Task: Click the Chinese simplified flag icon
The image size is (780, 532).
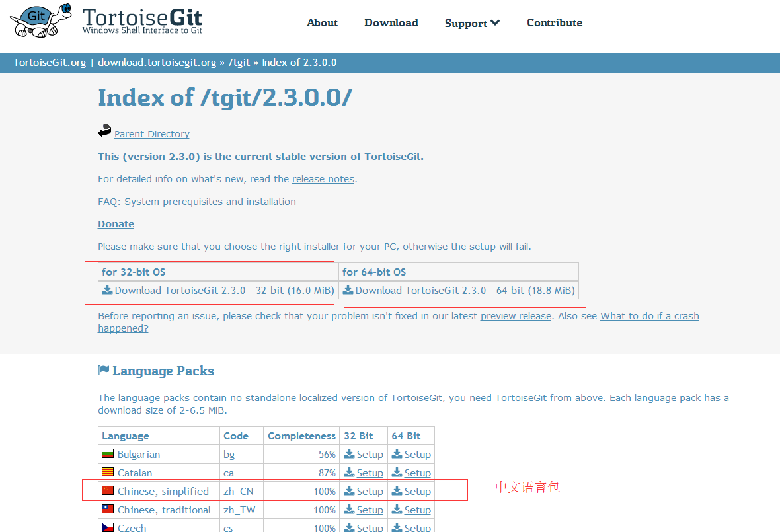Action: pyautogui.click(x=108, y=491)
